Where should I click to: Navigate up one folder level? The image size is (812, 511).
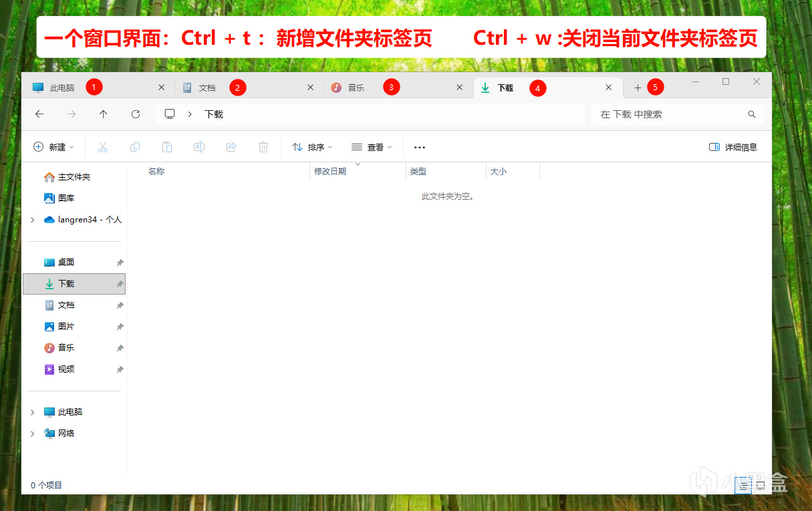coord(103,114)
